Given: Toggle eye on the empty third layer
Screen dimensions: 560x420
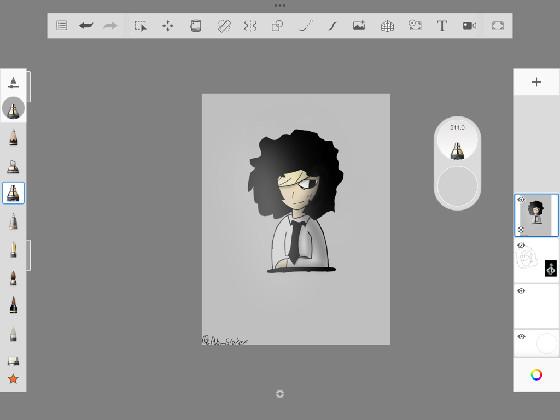Looking at the screenshot, I should (x=521, y=291).
